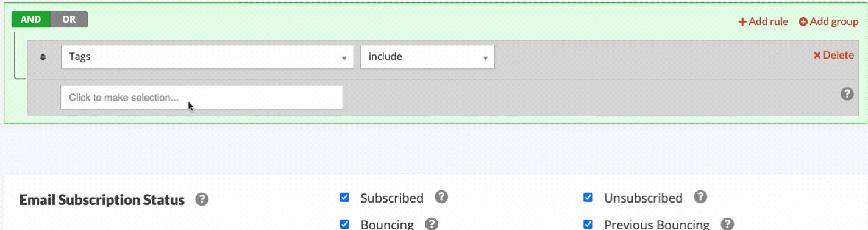Image resolution: width=868 pixels, height=230 pixels.
Task: Uncheck the Unsubscribed checkbox
Action: [588, 198]
